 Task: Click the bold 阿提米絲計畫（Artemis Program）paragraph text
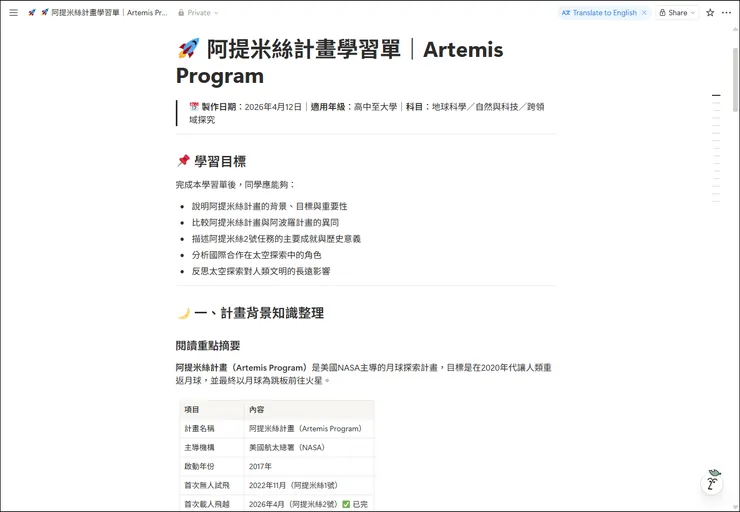click(x=241, y=368)
